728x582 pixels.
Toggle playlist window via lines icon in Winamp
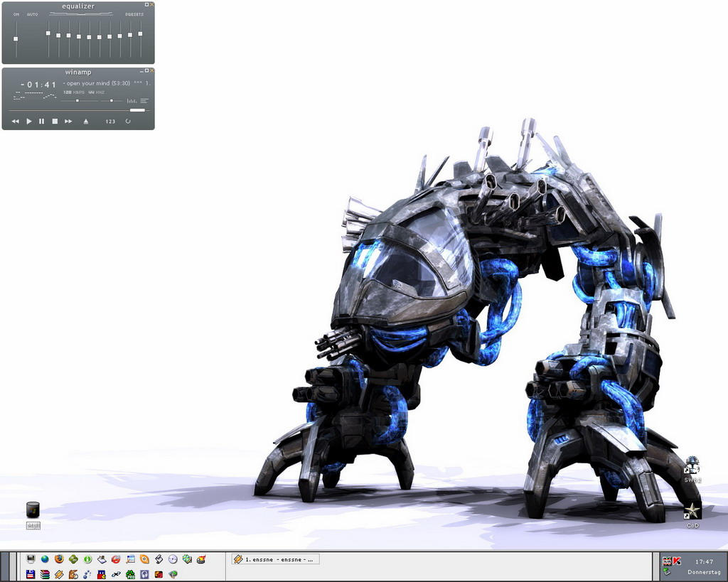click(144, 101)
